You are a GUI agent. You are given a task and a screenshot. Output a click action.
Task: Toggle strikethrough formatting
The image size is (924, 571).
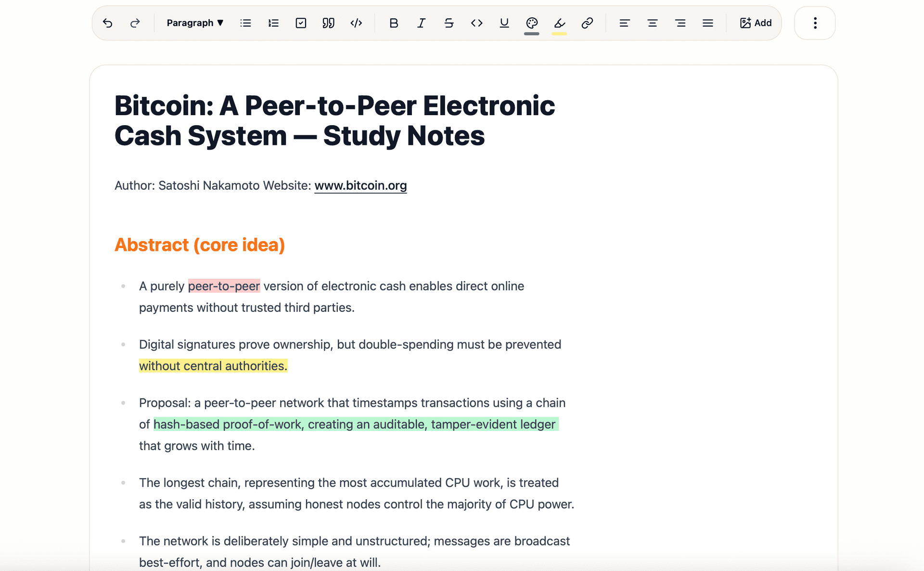click(x=449, y=23)
